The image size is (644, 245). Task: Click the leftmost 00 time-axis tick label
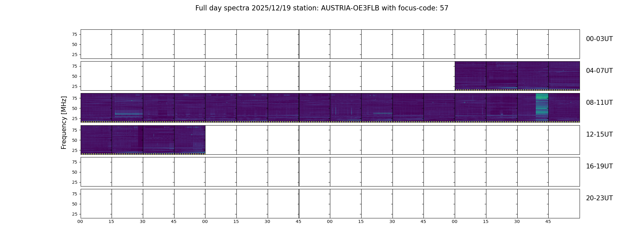click(80, 221)
